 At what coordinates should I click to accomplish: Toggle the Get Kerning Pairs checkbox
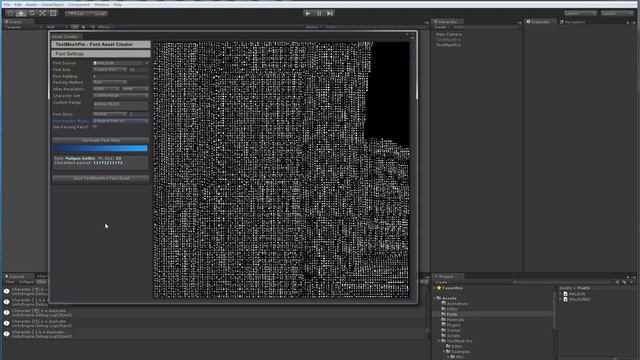pos(95,127)
